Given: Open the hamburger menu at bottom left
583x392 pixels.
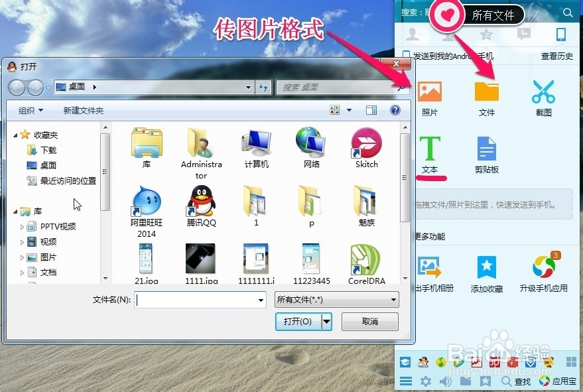Looking at the screenshot, I should click(405, 381).
